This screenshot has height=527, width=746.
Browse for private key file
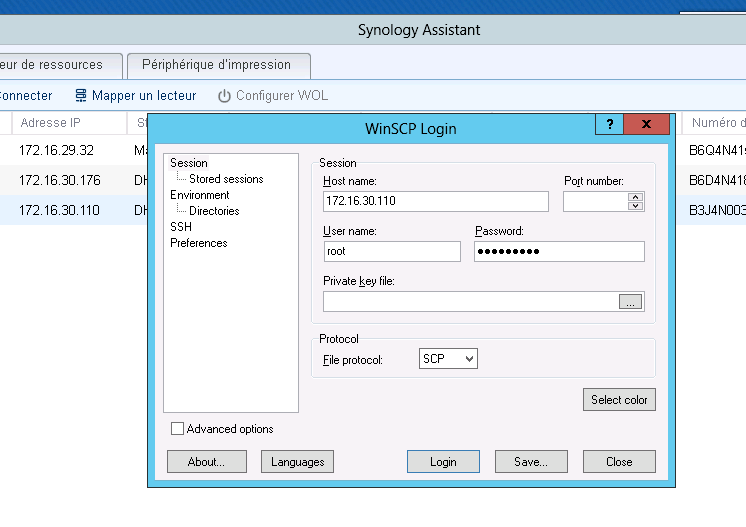630,302
